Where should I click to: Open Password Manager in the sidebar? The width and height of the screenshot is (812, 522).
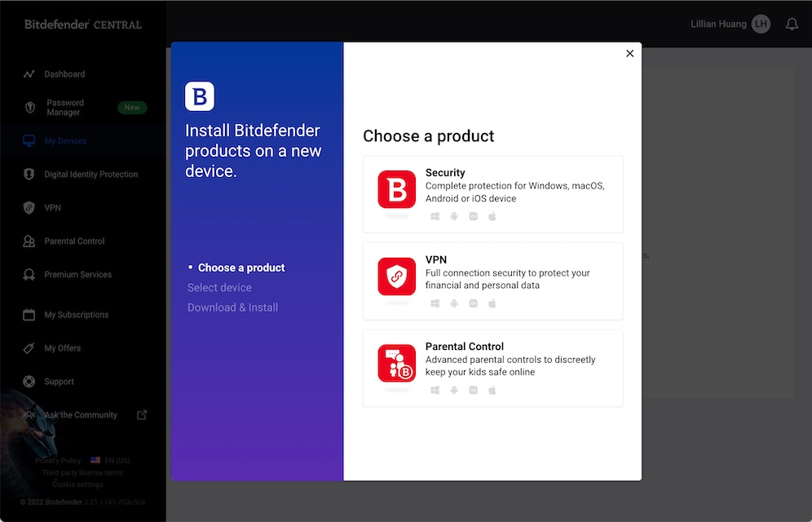click(x=83, y=107)
